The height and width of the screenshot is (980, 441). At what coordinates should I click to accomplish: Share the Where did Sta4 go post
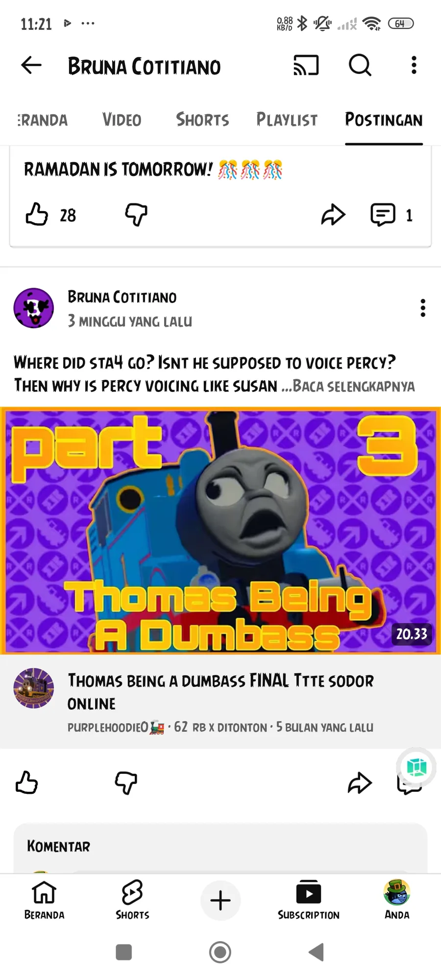click(360, 783)
